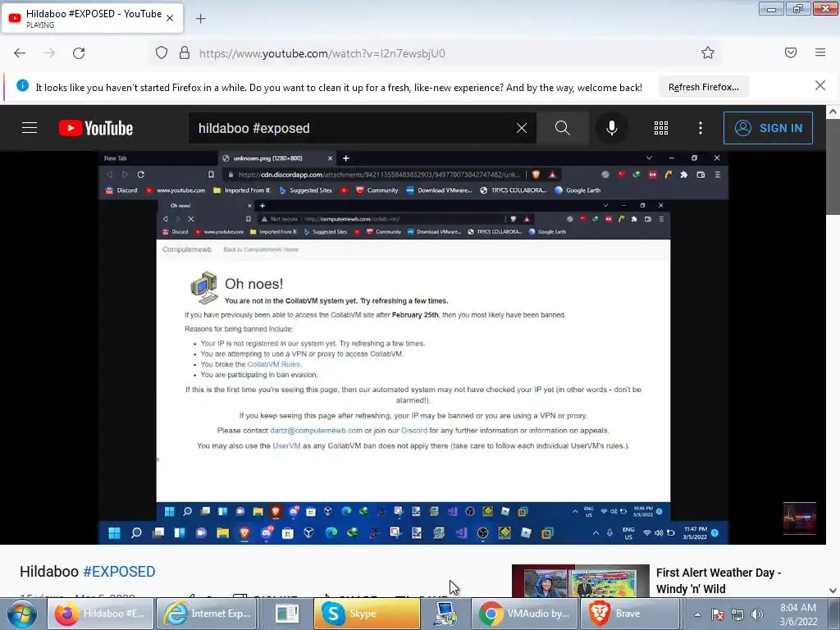Open the YouTube guide hamburger menu

[x=30, y=128]
